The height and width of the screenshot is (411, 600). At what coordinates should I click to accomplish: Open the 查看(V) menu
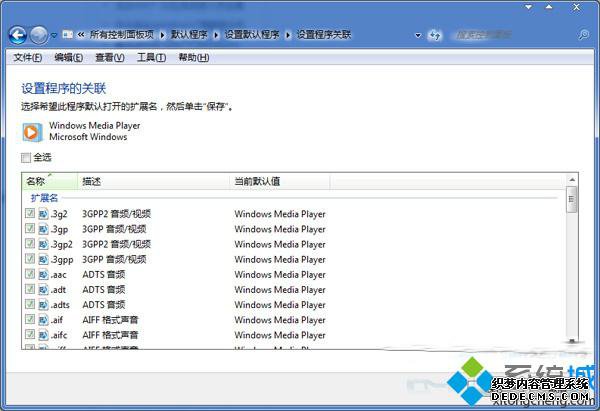[x=110, y=58]
